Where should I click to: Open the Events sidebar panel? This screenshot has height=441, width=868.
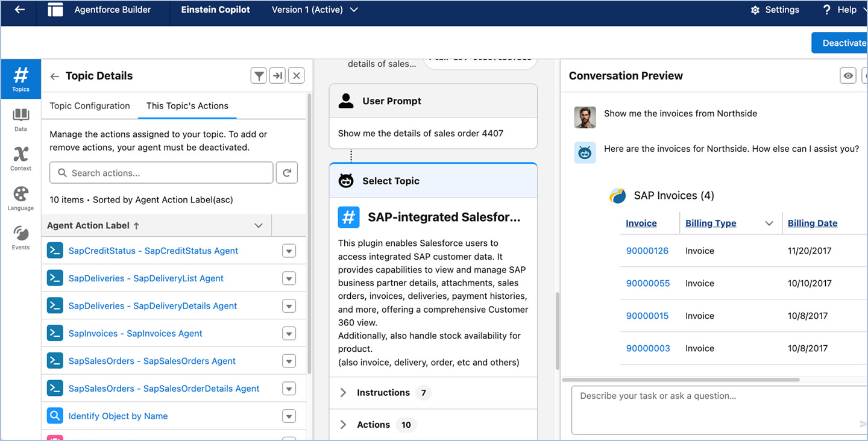pos(20,238)
